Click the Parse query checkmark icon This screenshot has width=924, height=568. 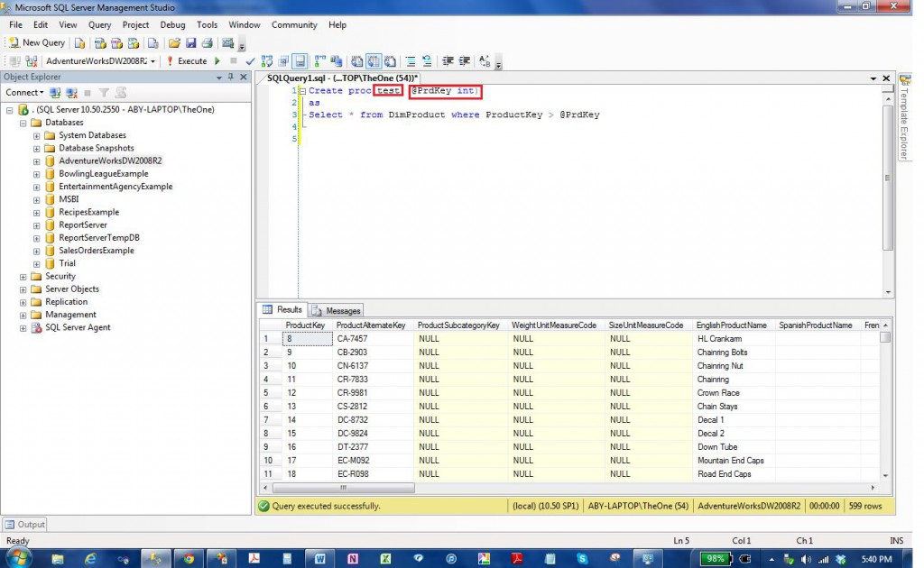[x=250, y=61]
